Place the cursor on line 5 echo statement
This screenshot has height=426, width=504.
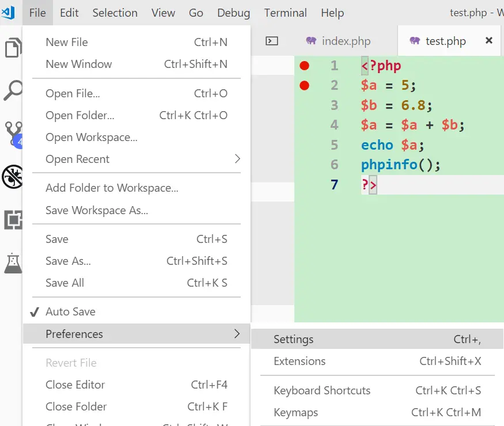tap(377, 145)
